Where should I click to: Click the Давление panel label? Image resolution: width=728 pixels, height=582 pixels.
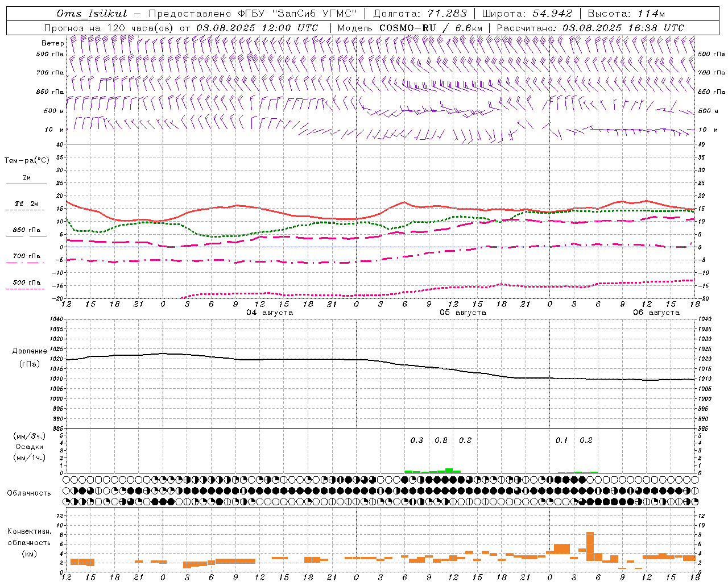point(30,351)
